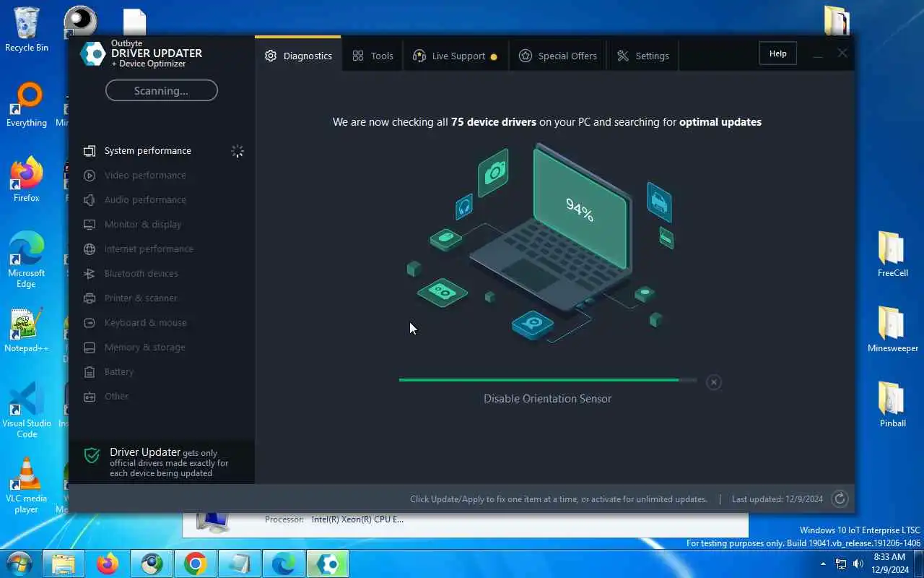The height and width of the screenshot is (578, 924).
Task: Select Memory & storage category
Action: coord(163,348)
